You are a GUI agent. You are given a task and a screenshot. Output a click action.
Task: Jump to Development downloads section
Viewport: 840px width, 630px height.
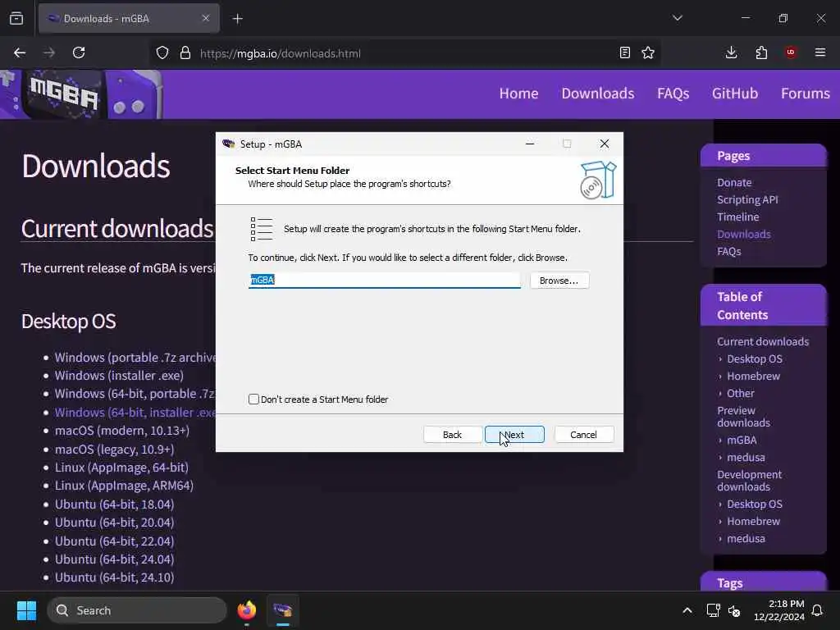[750, 481]
